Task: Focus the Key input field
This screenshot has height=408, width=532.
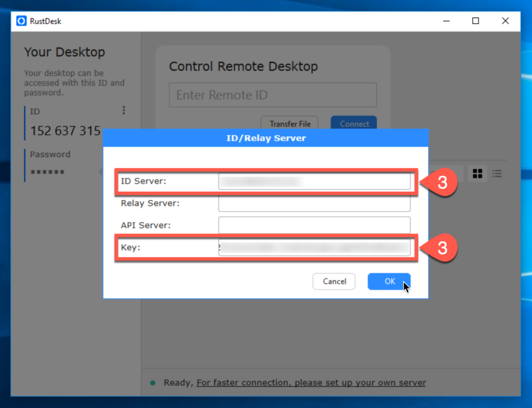Action: pos(314,247)
